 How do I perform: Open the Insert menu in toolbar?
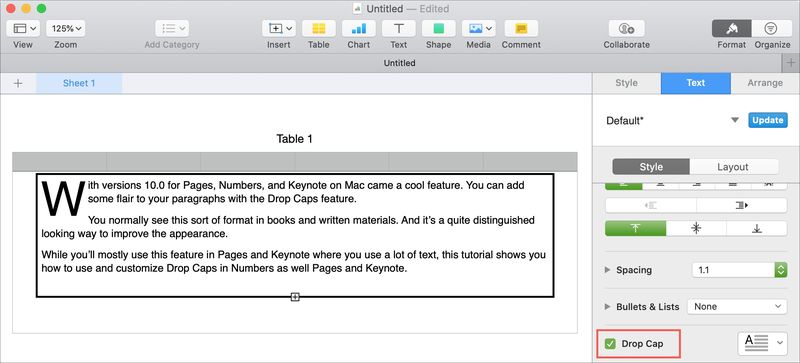[279, 29]
